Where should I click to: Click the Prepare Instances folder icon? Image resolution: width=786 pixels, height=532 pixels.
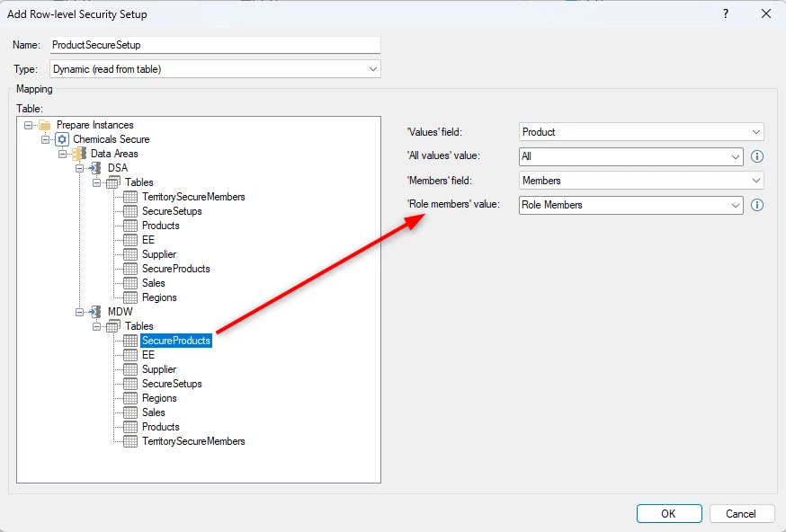pos(45,125)
